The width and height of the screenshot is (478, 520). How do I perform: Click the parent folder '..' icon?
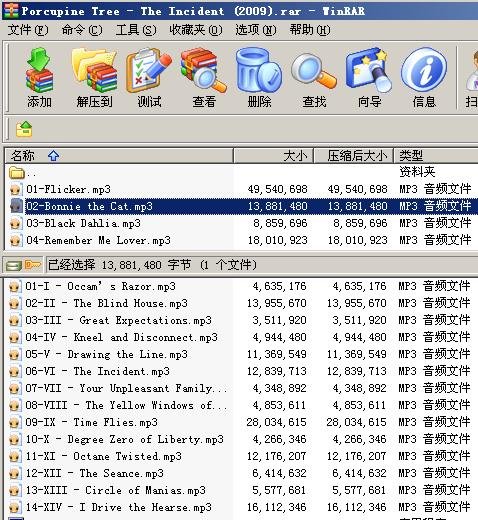pyautogui.click(x=17, y=173)
